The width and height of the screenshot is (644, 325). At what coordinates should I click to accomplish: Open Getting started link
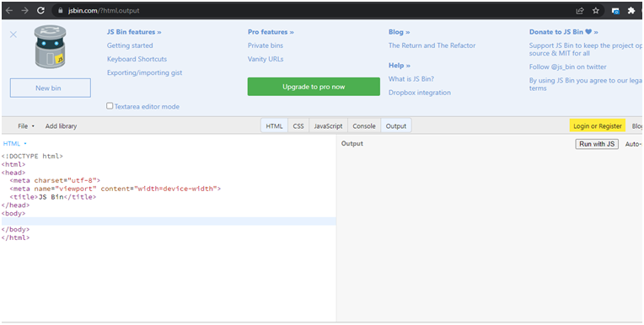click(130, 45)
